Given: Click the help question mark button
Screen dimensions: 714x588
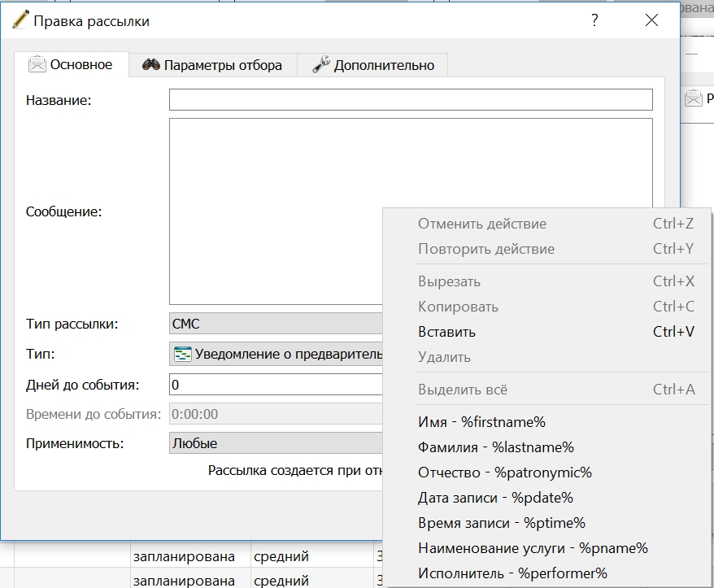Looking at the screenshot, I should pyautogui.click(x=594, y=20).
